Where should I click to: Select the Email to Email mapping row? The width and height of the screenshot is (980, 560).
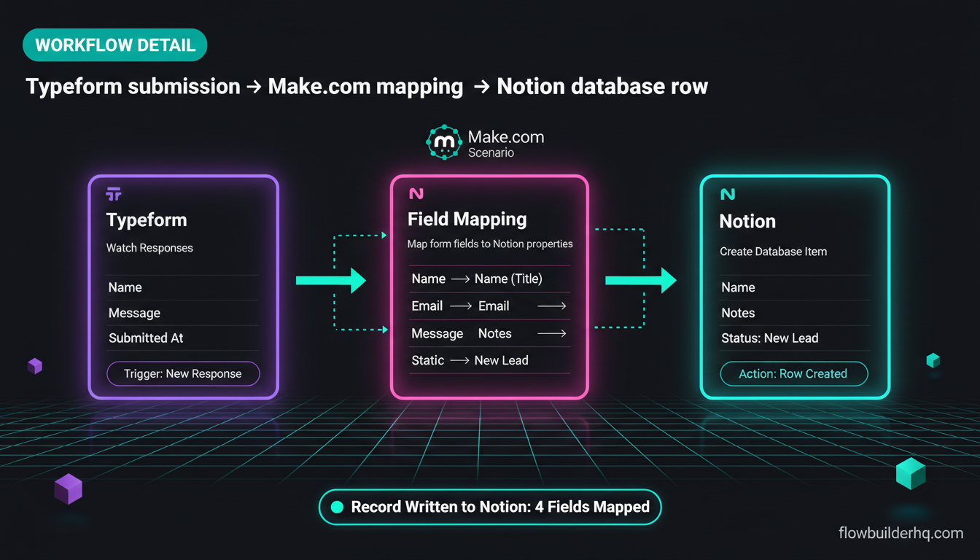[489, 306]
